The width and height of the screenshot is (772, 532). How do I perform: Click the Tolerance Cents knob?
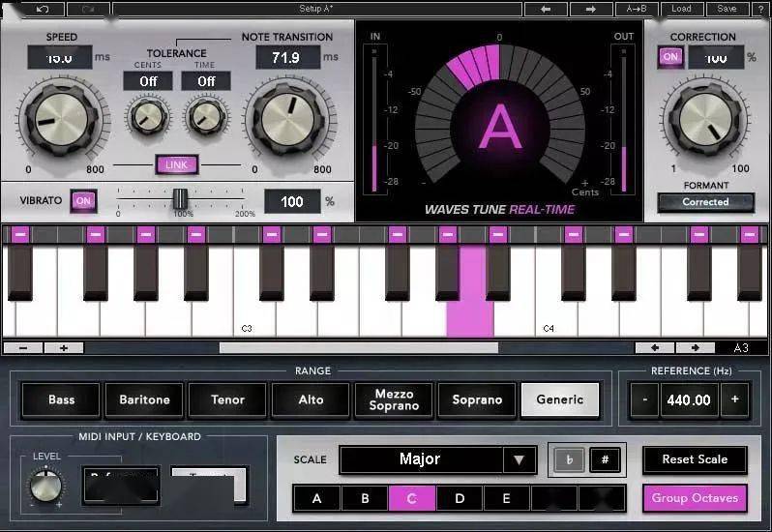[x=148, y=117]
